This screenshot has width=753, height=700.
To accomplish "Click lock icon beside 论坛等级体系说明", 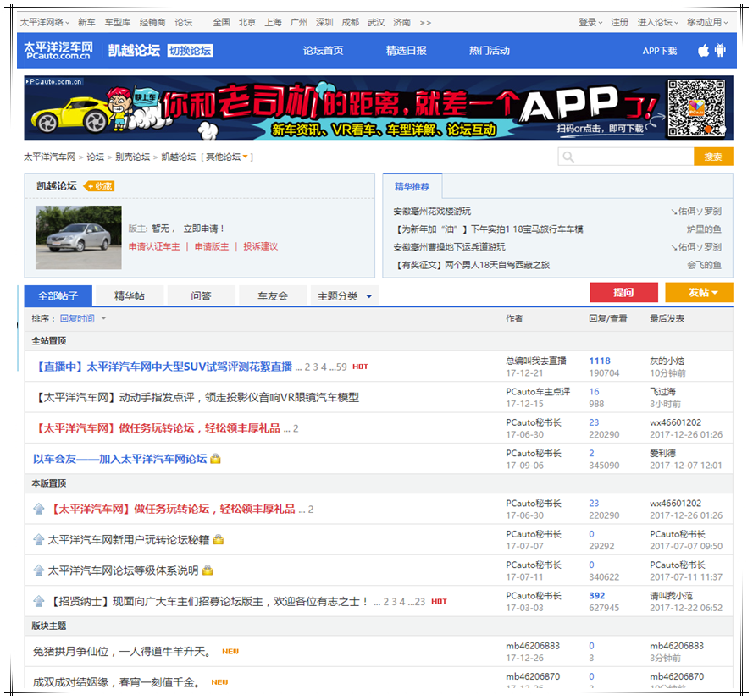I will tap(208, 570).
